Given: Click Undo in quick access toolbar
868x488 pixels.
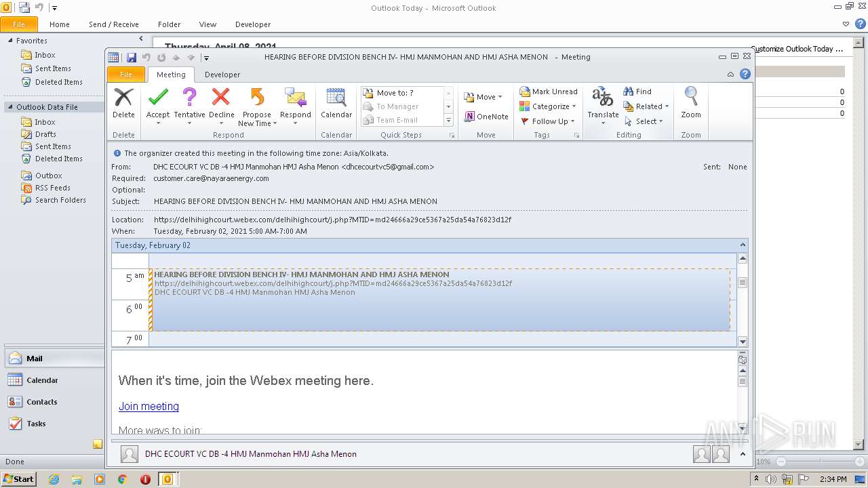Looking at the screenshot, I should pyautogui.click(x=146, y=58).
